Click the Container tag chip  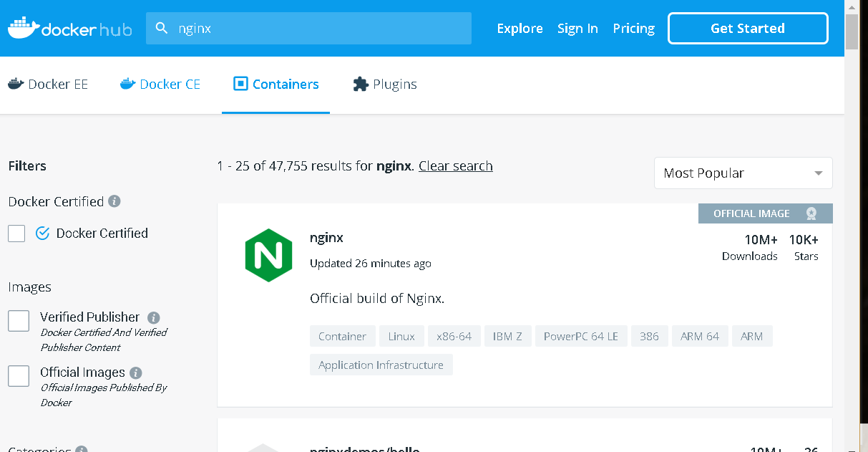tap(343, 336)
